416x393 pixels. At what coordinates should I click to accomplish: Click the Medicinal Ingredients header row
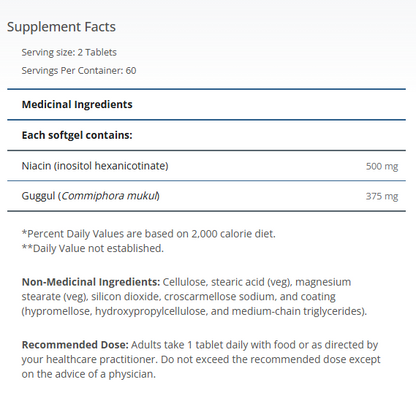tap(206, 104)
